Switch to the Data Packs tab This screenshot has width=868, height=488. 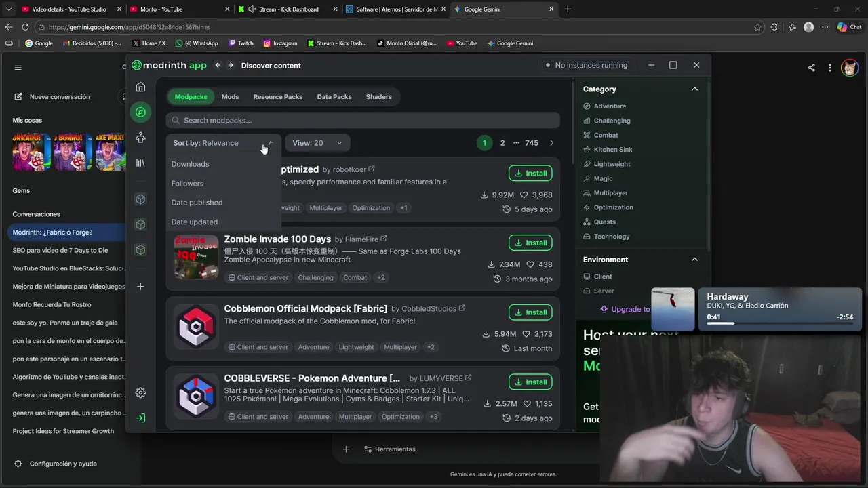click(334, 97)
